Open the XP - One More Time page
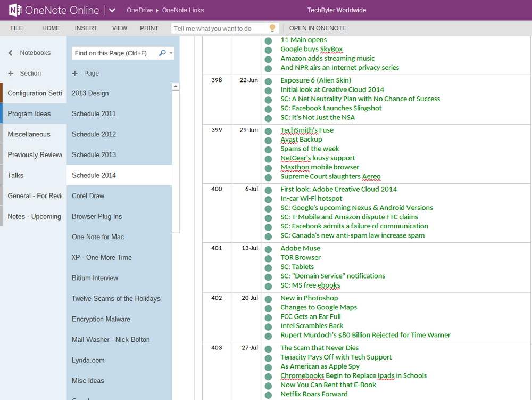 [119, 257]
